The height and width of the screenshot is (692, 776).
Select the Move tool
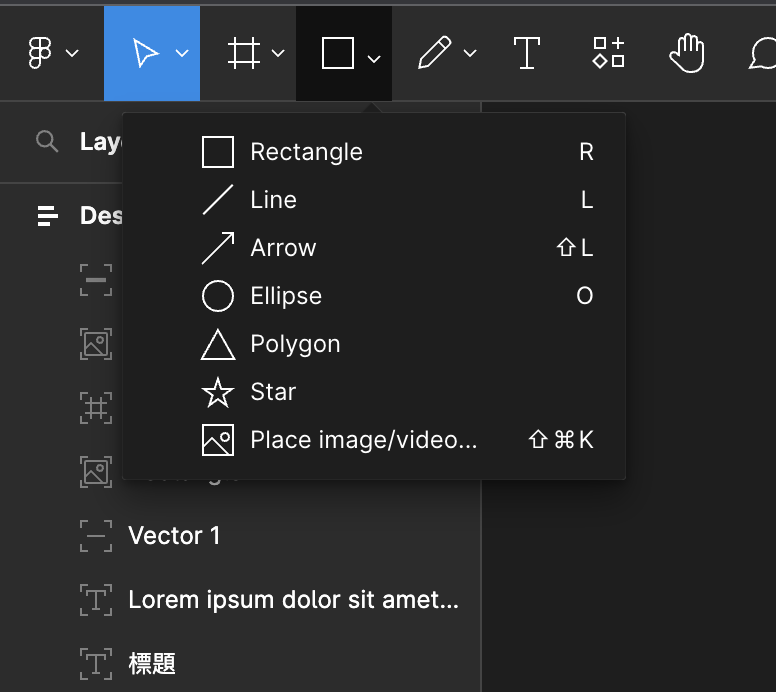click(x=145, y=54)
